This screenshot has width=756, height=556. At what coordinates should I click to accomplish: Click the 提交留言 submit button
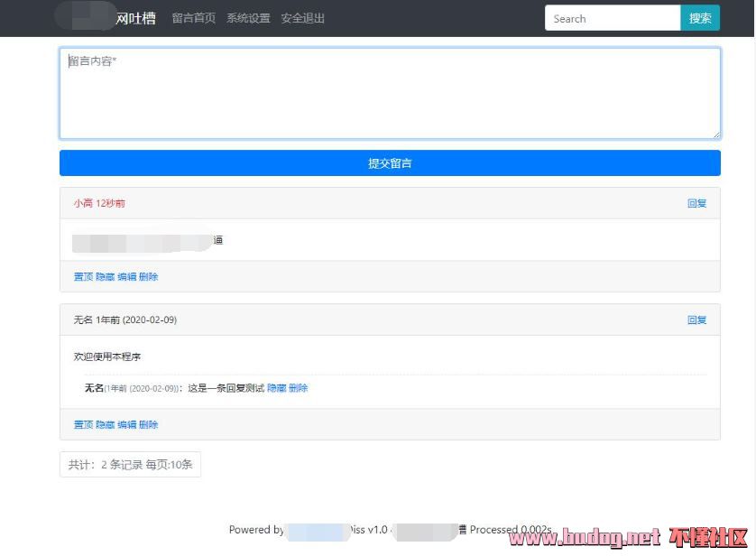pos(390,163)
